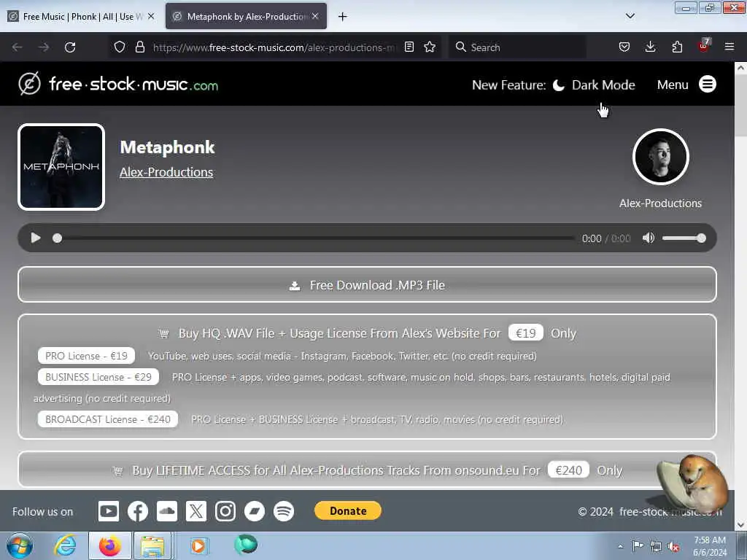Open the YouTube follow icon
The image size is (747, 560).
point(109,511)
